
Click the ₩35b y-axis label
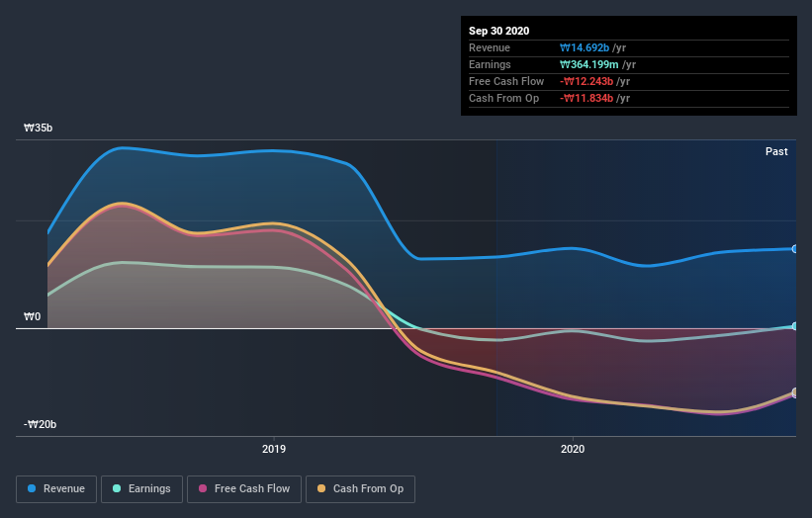(38, 128)
